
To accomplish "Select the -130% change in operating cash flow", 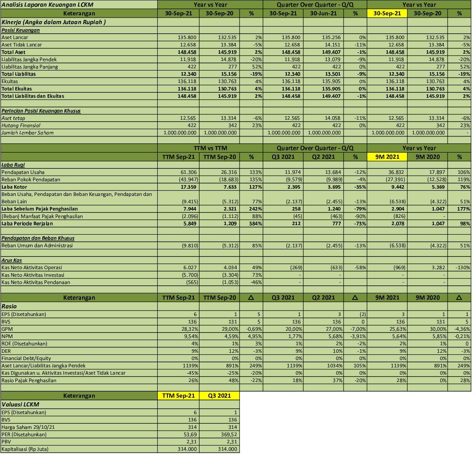I will click(x=462, y=268).
